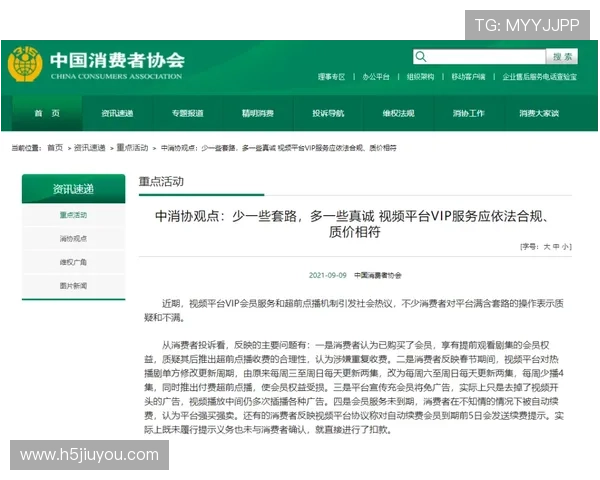600x480 pixels.
Task: Open the 消协工作 navigation item
Action: tap(469, 113)
